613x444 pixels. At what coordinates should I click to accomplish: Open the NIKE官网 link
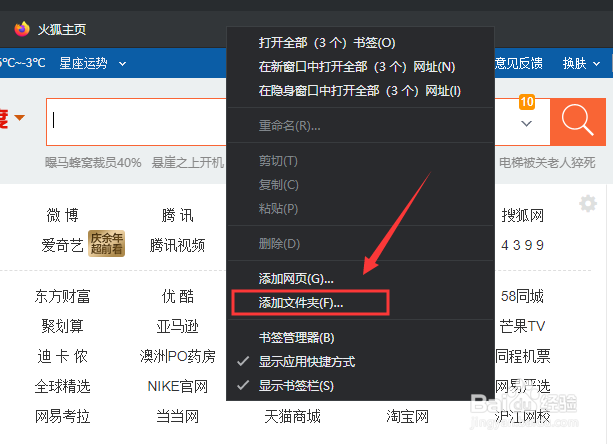point(177,386)
